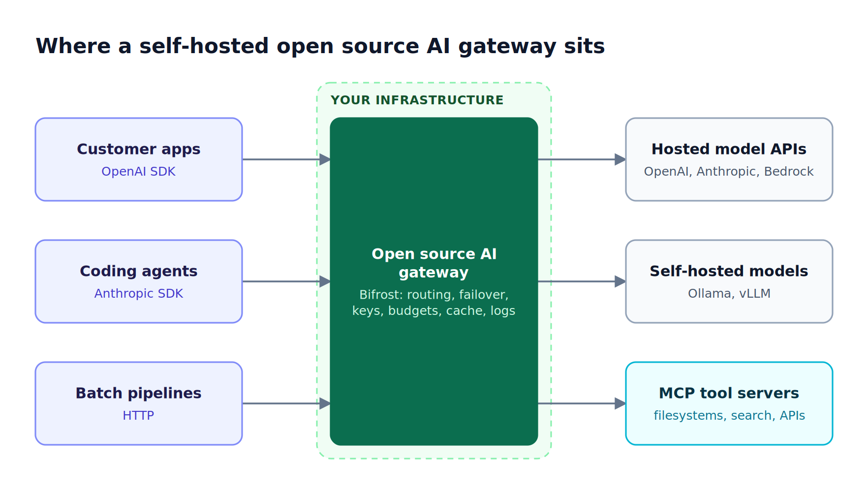The image size is (868, 494).
Task: Click the "Ollama, vLLM" text
Action: coord(729,293)
